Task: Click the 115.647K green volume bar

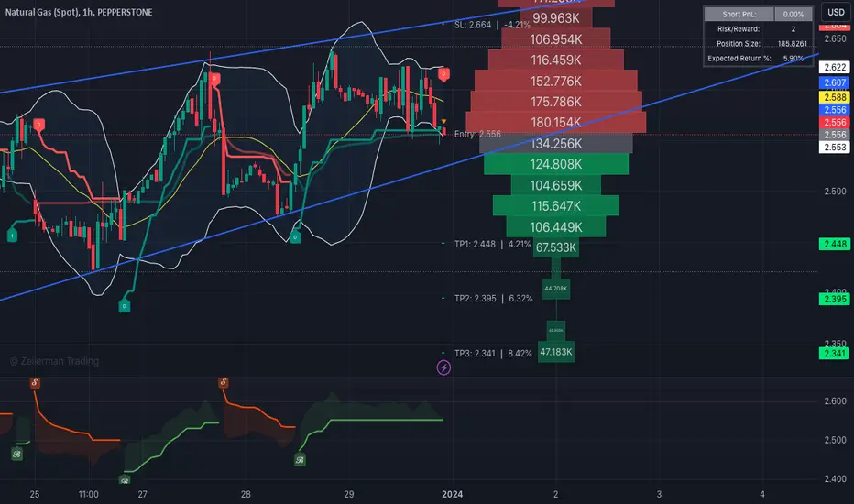Action: 556,206
